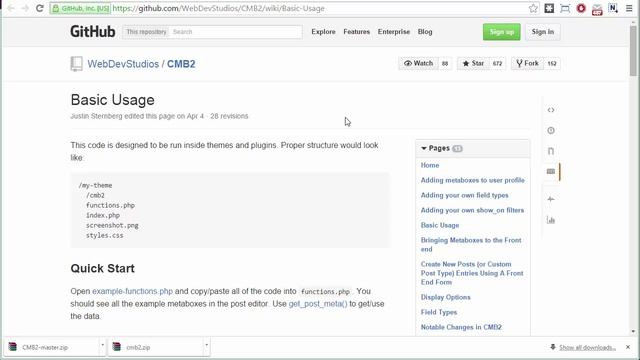The width and height of the screenshot is (640, 360).
Task: Open the Pull requests icon in sidebar
Action: 551,151
